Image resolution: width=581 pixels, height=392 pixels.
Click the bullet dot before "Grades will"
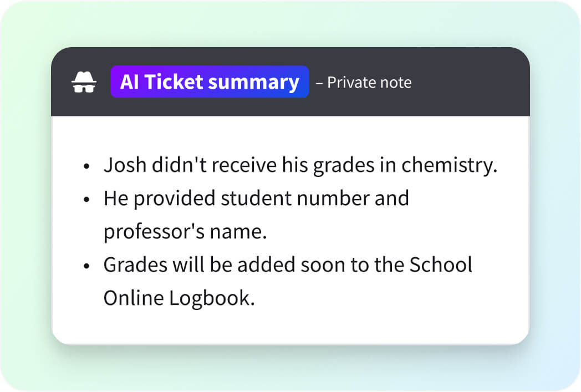point(86,266)
